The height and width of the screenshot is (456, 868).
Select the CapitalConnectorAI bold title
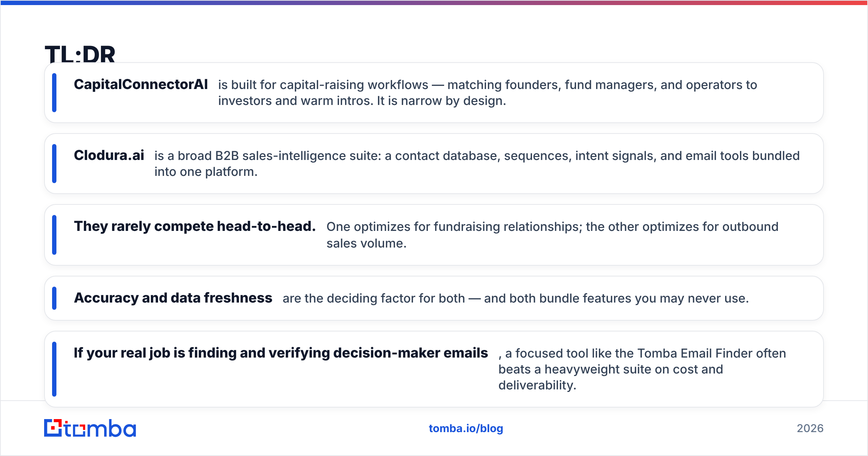tap(141, 84)
